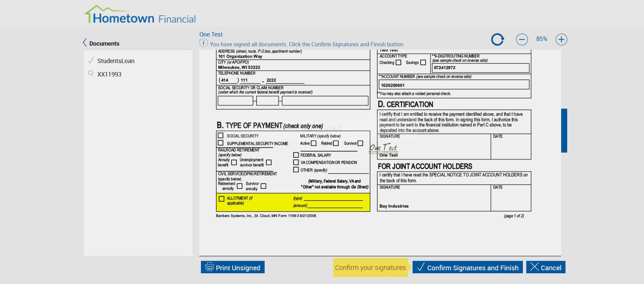
Task: Check the Annuity benefit box
Action: tap(234, 163)
